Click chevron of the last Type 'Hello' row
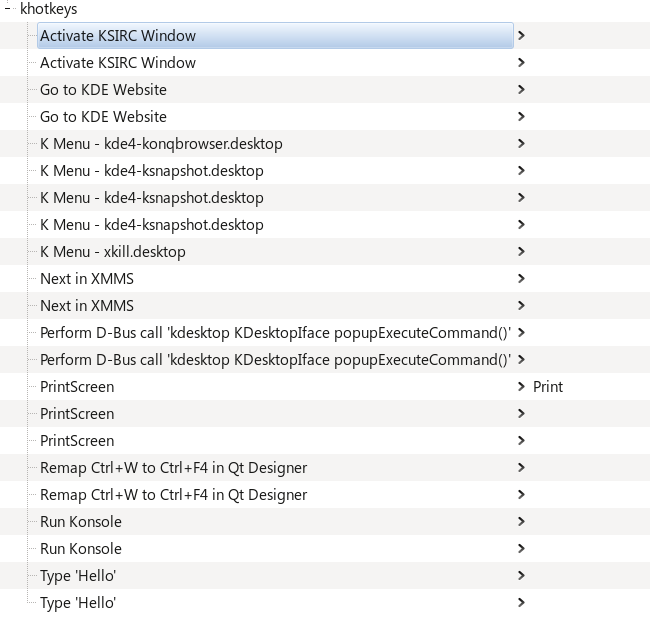The image size is (650, 643). (x=522, y=603)
